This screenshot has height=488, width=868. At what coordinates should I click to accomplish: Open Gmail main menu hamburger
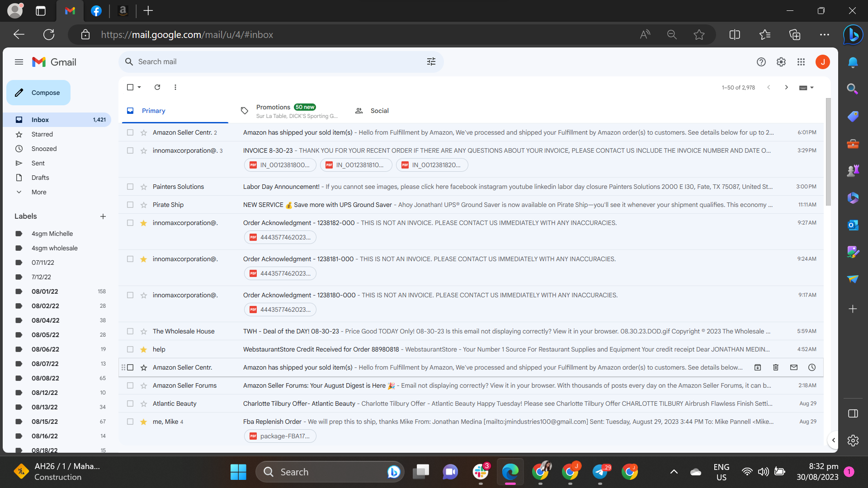pyautogui.click(x=19, y=62)
